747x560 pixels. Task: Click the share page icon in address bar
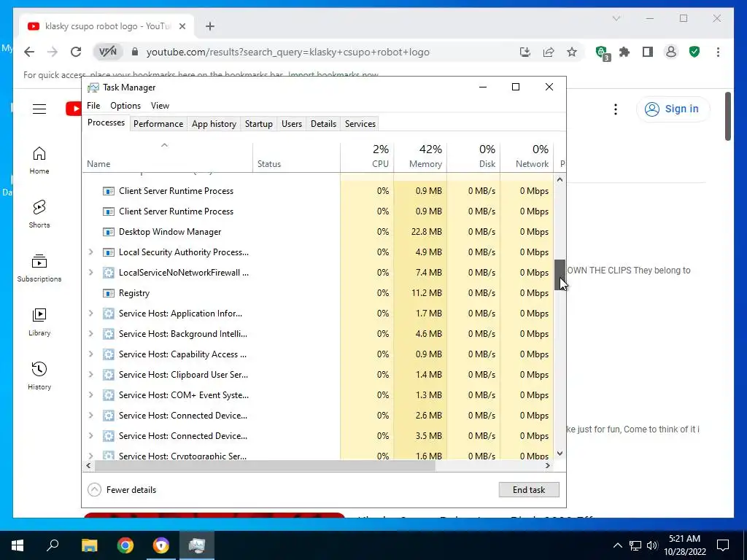tap(549, 52)
